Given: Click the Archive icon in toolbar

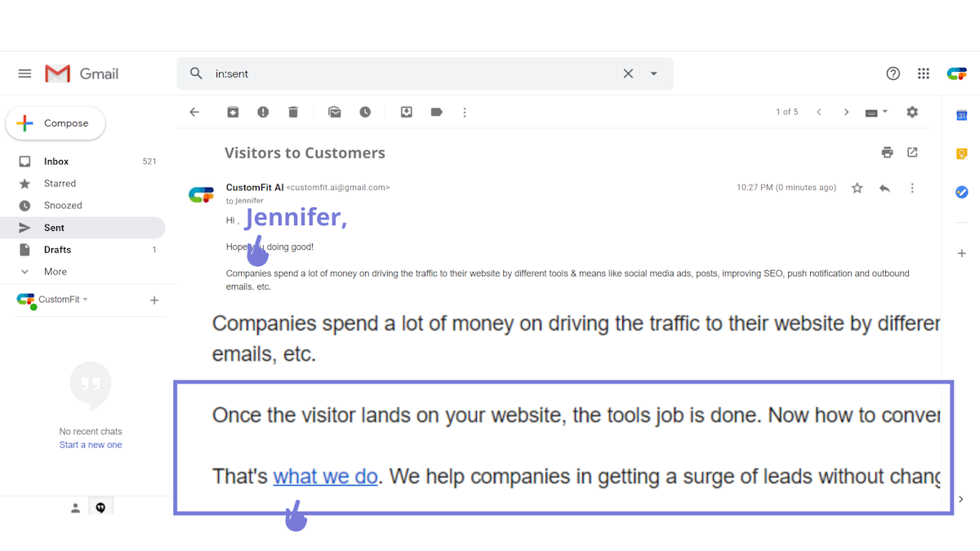Looking at the screenshot, I should click(233, 112).
